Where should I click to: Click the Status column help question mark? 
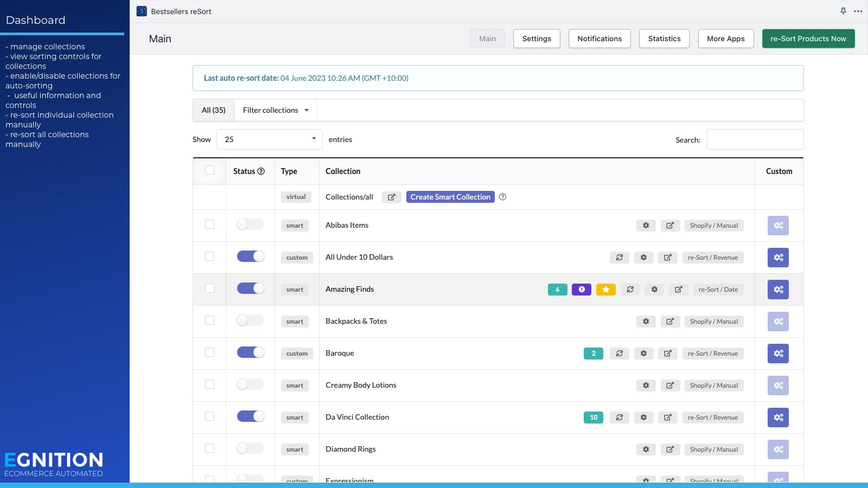coord(261,171)
